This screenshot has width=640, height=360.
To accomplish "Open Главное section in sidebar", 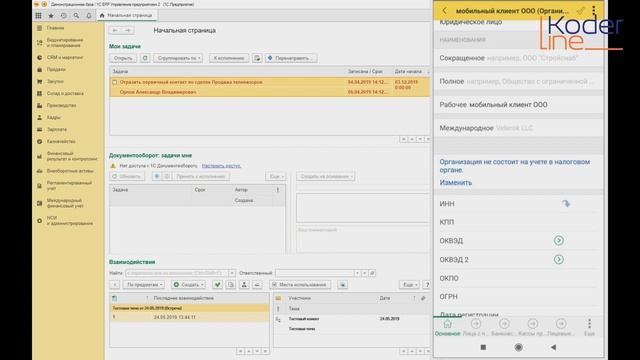I will (55, 28).
